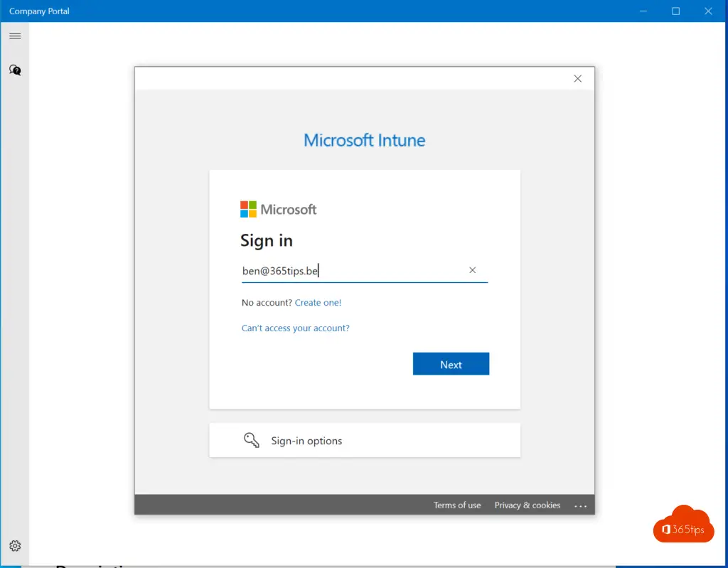
Task: Minimize the Company Portal window
Action: (643, 11)
